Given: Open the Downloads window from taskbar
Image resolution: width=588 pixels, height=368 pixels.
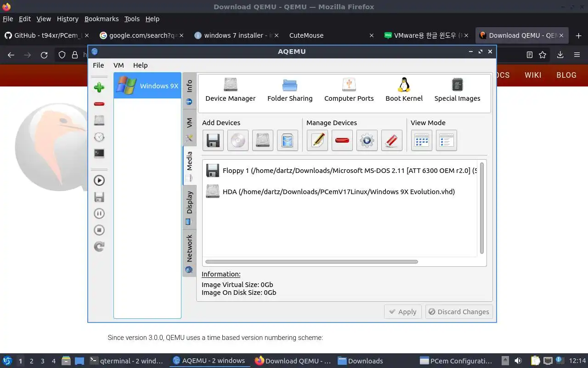Looking at the screenshot, I should point(361,361).
